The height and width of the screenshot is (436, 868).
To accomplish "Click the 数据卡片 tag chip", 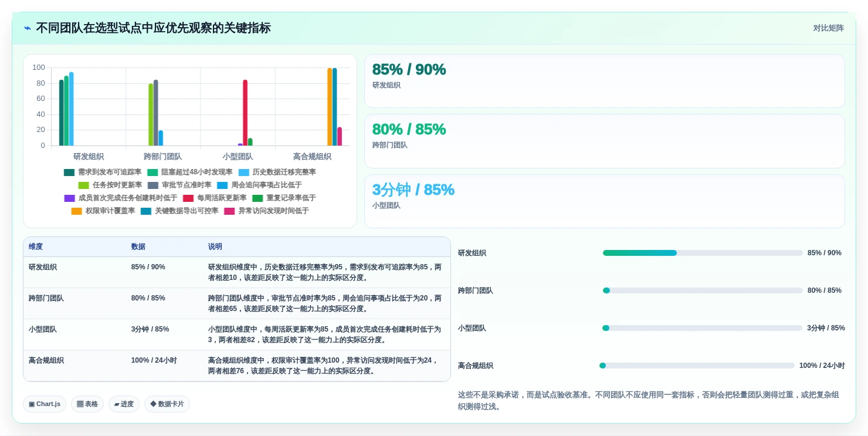I will [x=167, y=404].
